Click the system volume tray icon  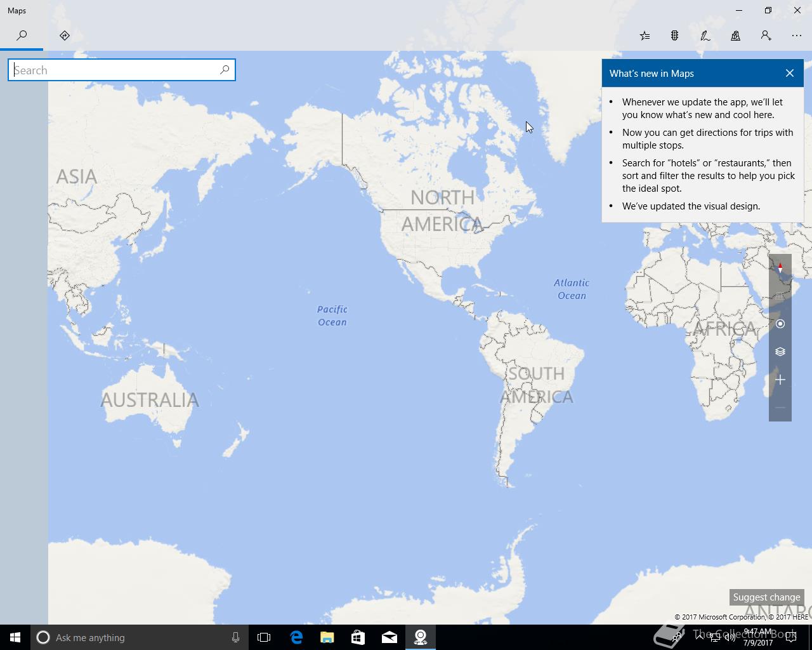coord(730,638)
